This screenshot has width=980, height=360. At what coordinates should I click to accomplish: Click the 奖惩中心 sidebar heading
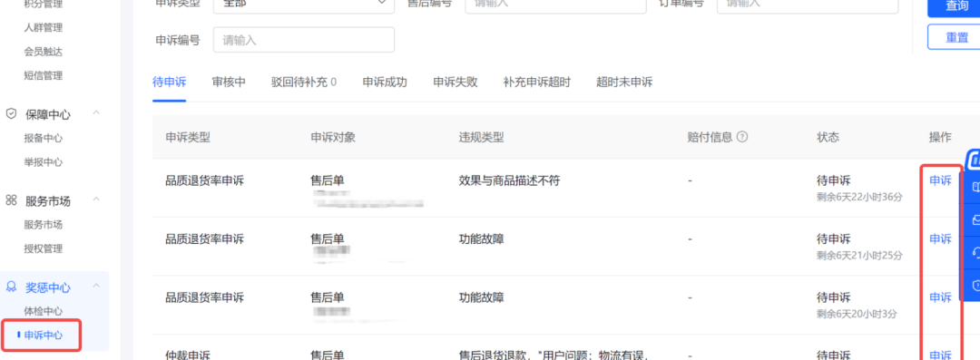[x=47, y=287]
